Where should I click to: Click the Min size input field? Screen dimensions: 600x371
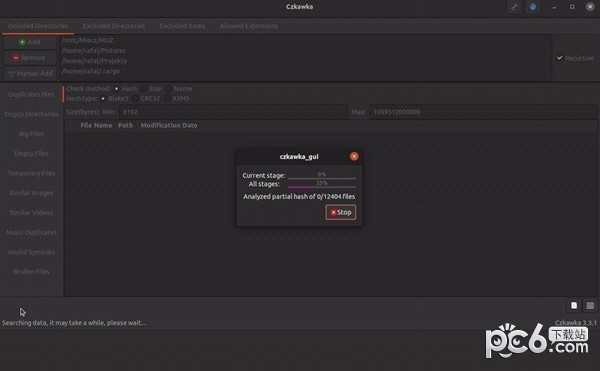(x=233, y=112)
